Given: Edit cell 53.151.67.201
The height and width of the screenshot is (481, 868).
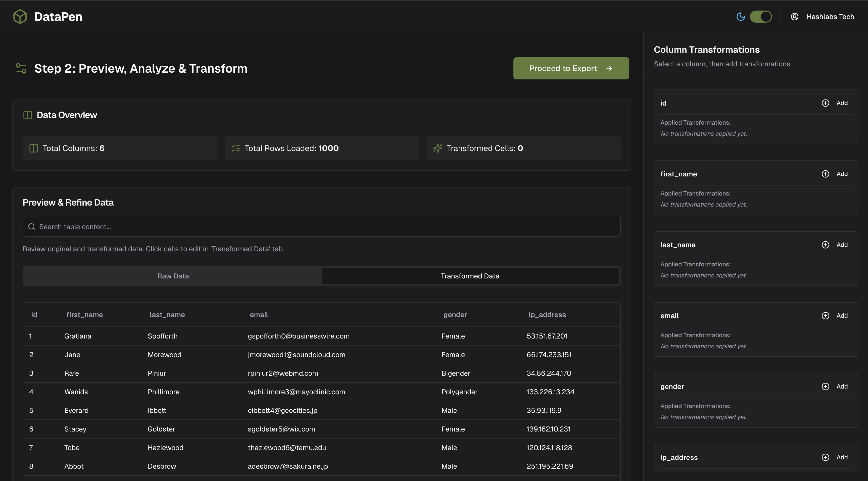Looking at the screenshot, I should (547, 336).
